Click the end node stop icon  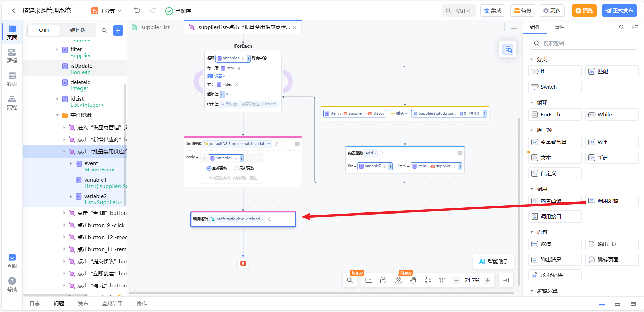(x=243, y=263)
